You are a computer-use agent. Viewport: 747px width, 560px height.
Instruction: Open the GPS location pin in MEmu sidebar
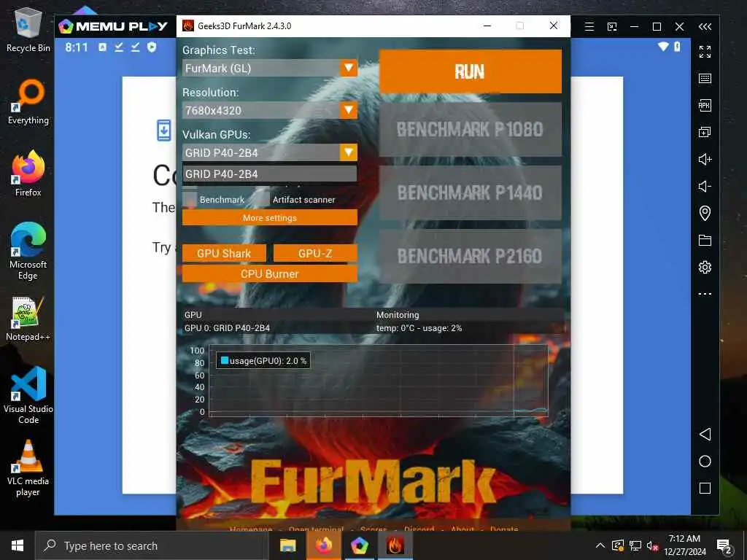coord(705,213)
